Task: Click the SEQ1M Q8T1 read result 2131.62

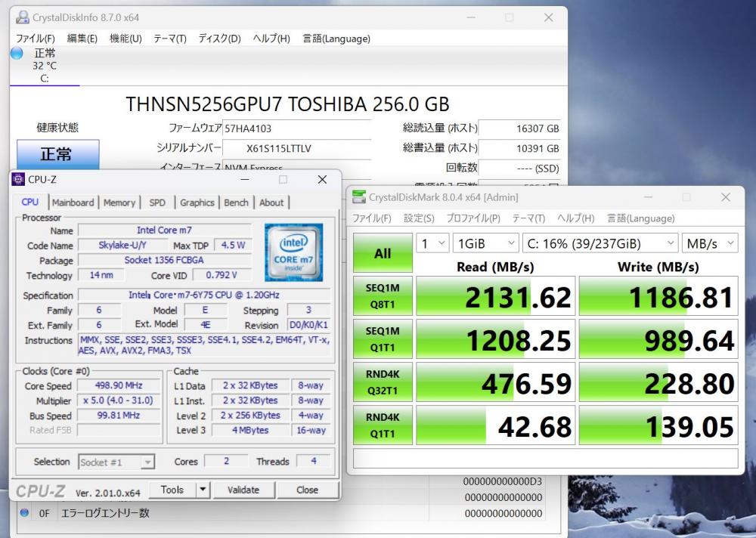Action: [496, 296]
